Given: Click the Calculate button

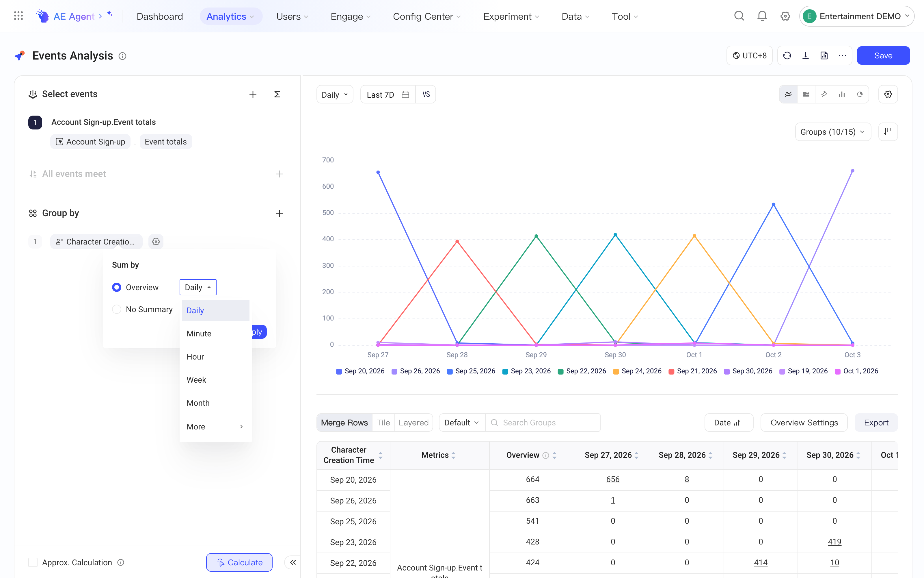Looking at the screenshot, I should (x=239, y=562).
